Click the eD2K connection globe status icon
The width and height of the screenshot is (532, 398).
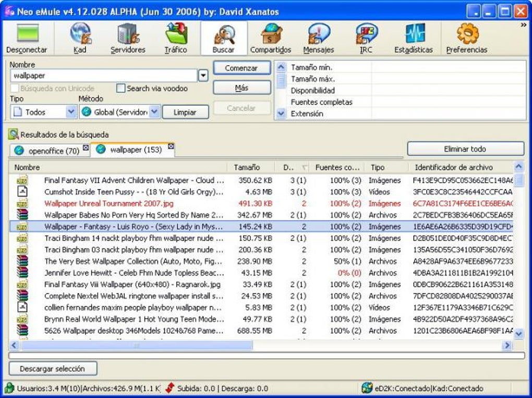pos(367,388)
